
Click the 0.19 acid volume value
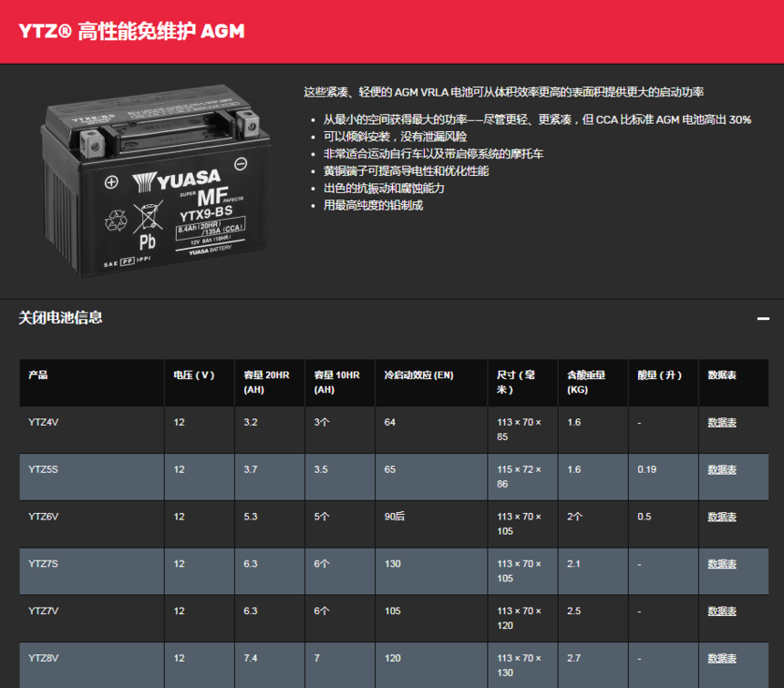(x=647, y=469)
